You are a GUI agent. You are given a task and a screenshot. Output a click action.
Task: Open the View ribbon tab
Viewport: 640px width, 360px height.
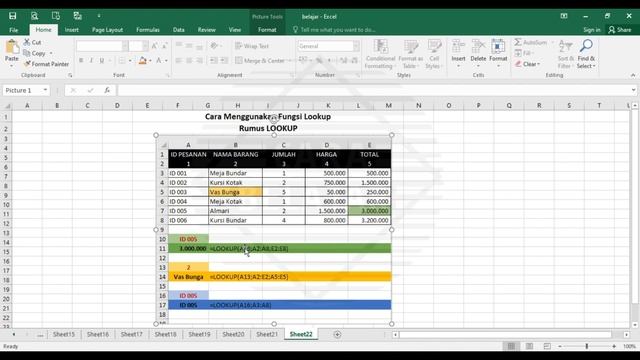235,30
